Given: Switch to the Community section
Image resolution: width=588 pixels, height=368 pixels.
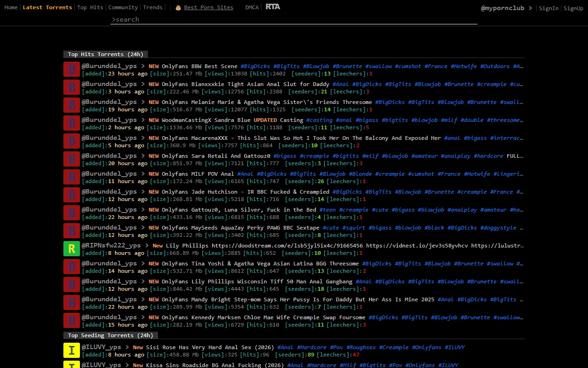Looking at the screenshot, I should click(x=123, y=7).
